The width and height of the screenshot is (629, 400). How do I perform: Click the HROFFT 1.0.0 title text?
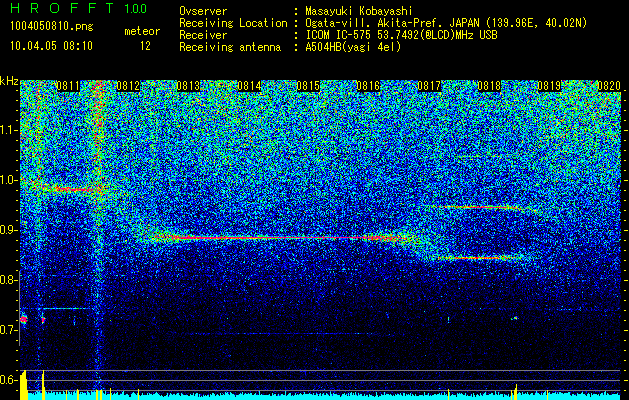coord(79,8)
